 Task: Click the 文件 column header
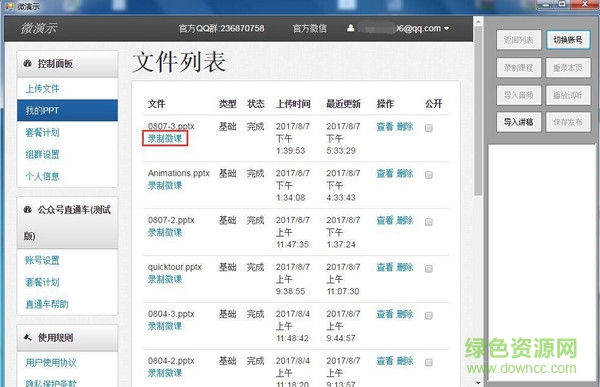coord(157,104)
